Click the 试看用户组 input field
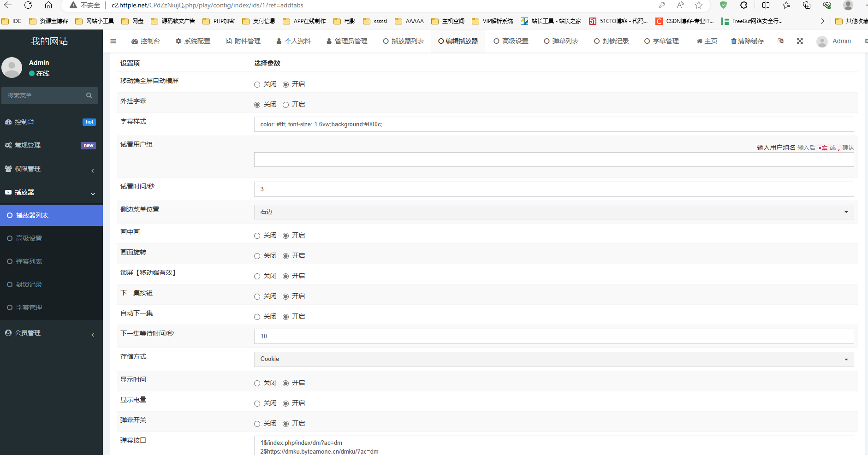868x455 pixels. pos(554,160)
